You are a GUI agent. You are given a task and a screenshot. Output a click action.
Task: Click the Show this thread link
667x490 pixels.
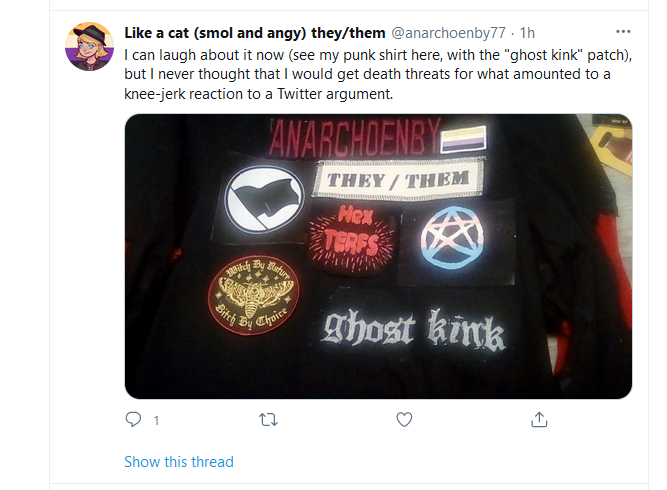pos(179,462)
